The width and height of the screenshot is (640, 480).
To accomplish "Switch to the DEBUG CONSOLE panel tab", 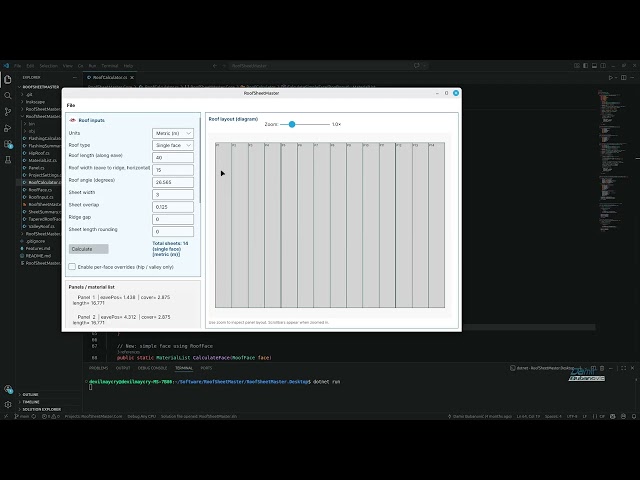I will click(x=152, y=368).
